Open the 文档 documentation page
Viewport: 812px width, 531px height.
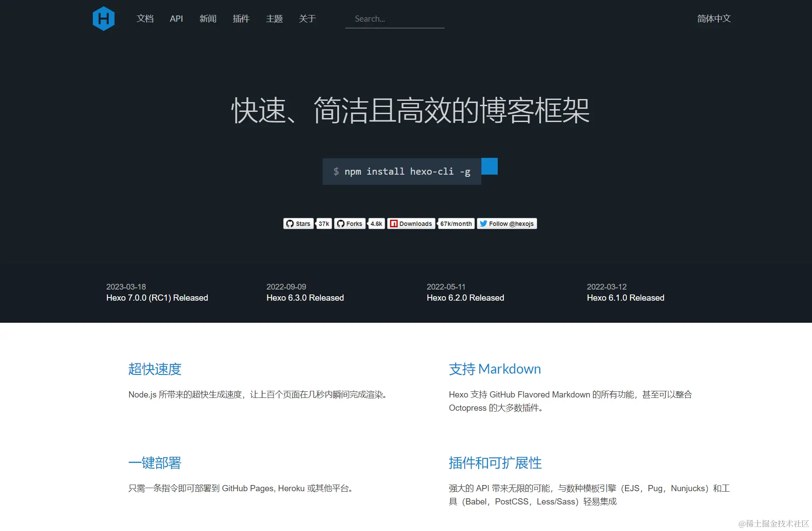click(145, 19)
